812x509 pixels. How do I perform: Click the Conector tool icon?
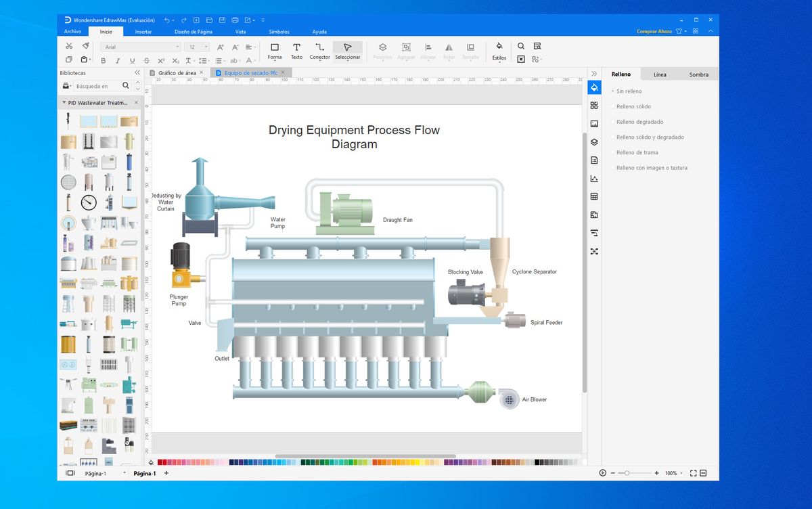(x=319, y=48)
